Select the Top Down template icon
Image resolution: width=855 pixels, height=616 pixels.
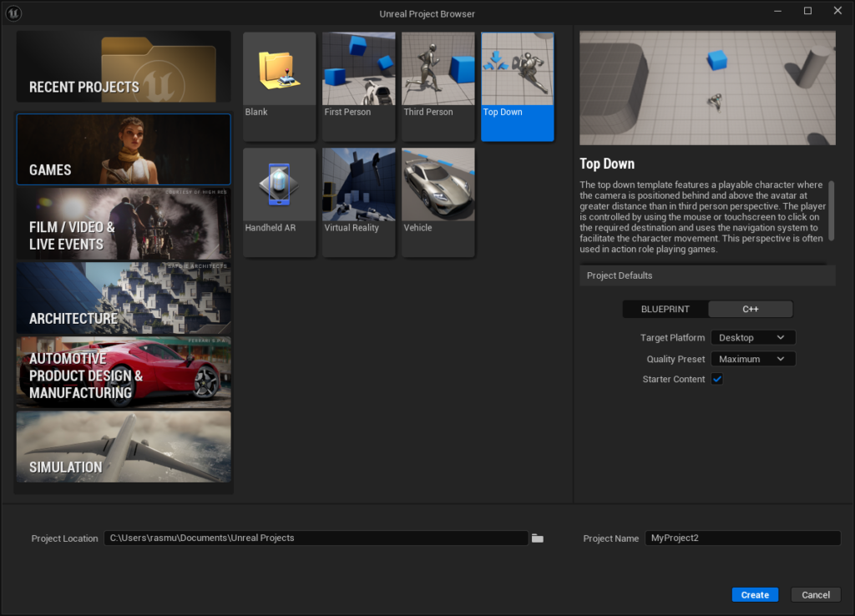click(x=518, y=69)
